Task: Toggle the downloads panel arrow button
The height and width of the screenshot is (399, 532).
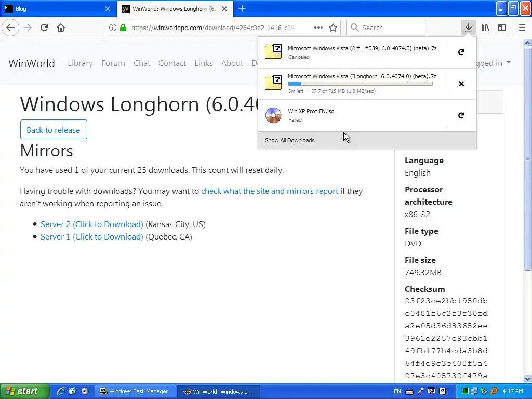Action: pyautogui.click(x=468, y=28)
